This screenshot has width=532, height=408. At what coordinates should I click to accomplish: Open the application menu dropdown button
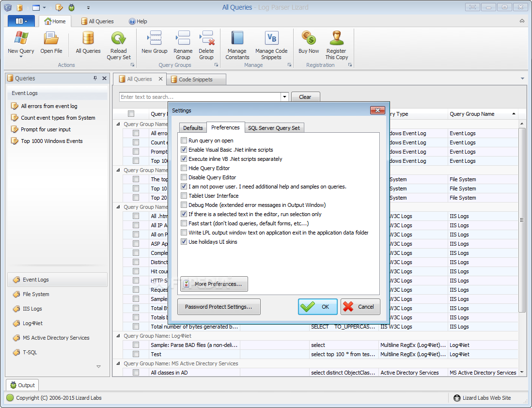tap(21, 21)
